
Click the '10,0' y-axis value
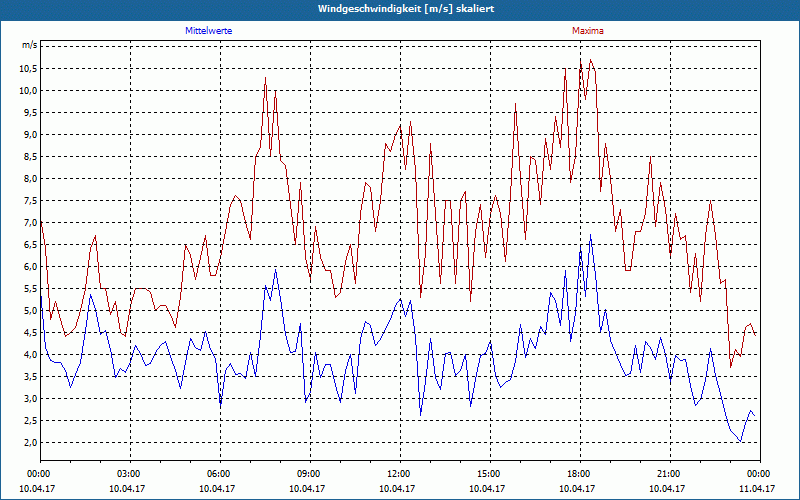(28, 91)
